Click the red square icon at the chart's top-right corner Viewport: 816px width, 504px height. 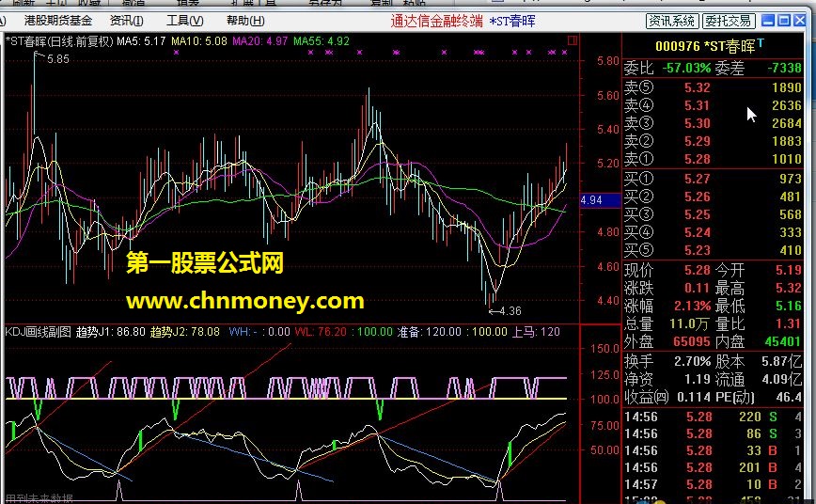click(573, 40)
